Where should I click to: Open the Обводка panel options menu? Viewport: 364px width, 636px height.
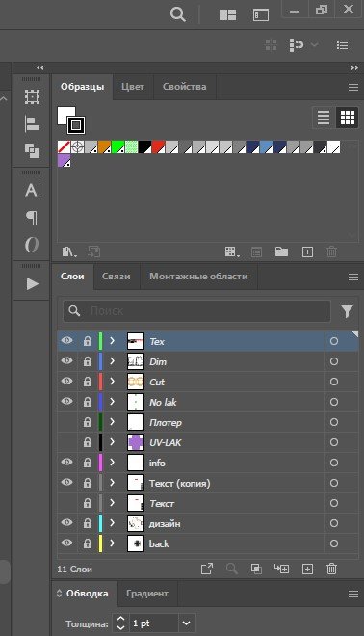tap(353, 594)
